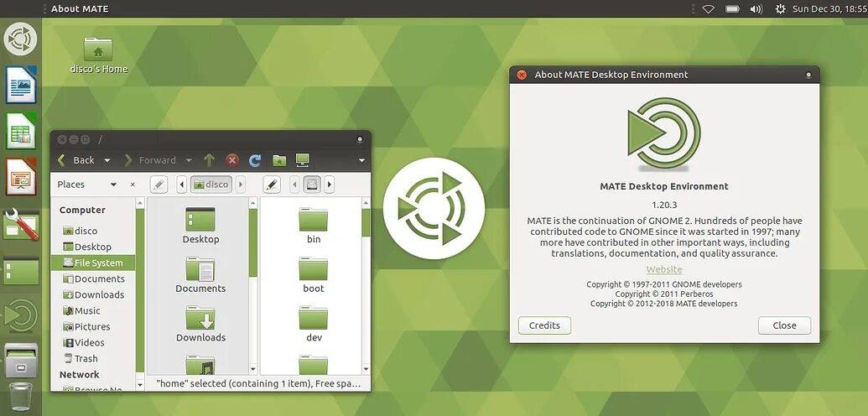Click the green desktop window icon in the dock
The image size is (868, 416).
[21, 271]
